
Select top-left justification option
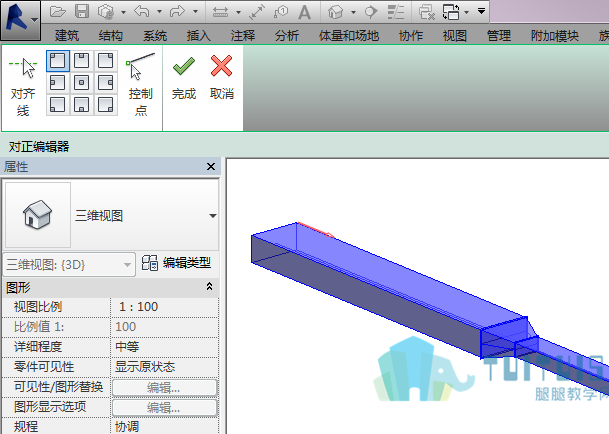(58, 61)
